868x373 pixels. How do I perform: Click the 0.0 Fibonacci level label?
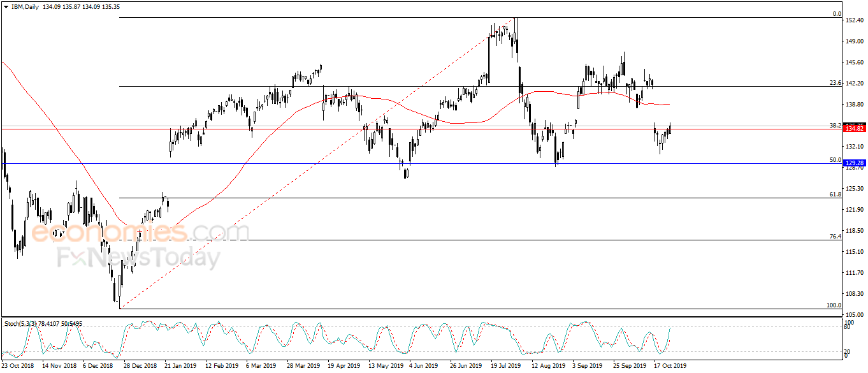pos(837,14)
